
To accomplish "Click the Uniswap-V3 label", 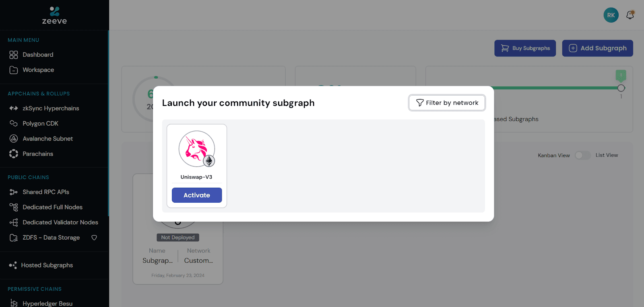I will click(x=196, y=177).
